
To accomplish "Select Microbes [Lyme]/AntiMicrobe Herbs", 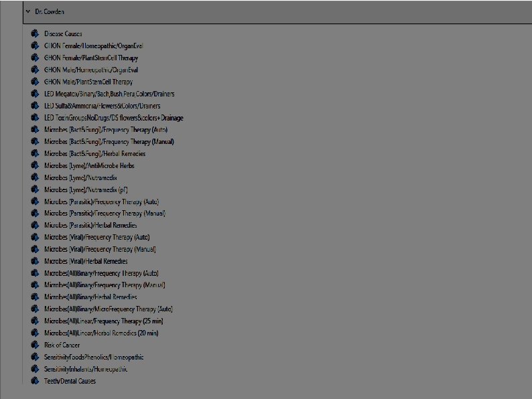I will point(89,165).
